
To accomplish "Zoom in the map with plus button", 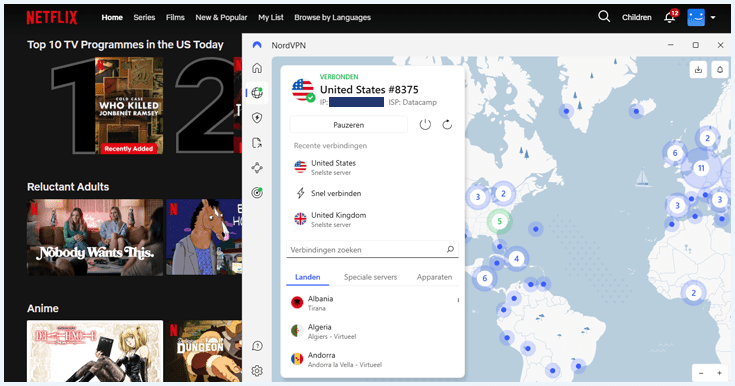I will [x=720, y=373].
